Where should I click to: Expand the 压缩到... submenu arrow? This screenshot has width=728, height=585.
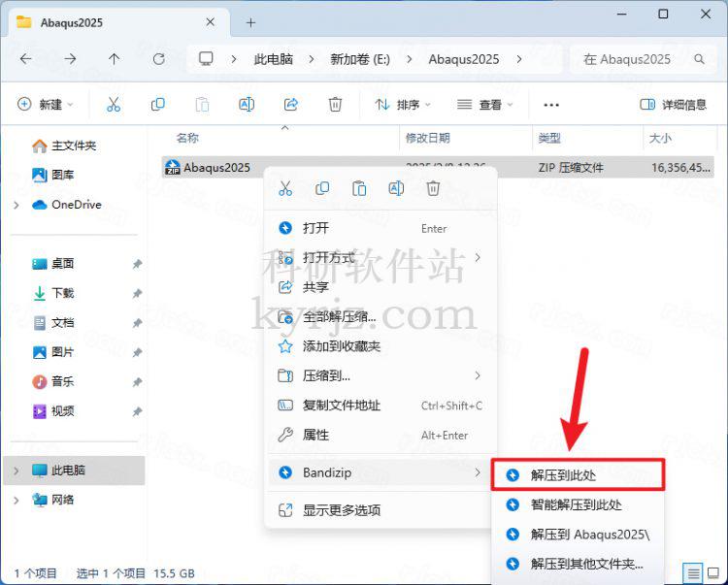tap(478, 375)
